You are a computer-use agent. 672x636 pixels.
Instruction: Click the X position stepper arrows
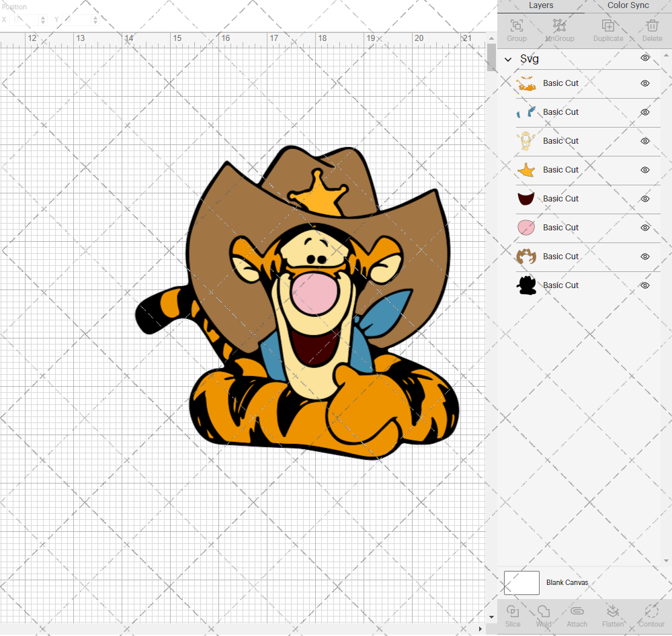click(x=43, y=19)
